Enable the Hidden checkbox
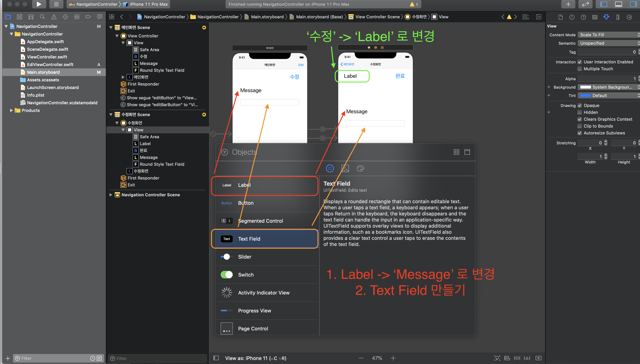This screenshot has width=640, height=364. [579, 112]
